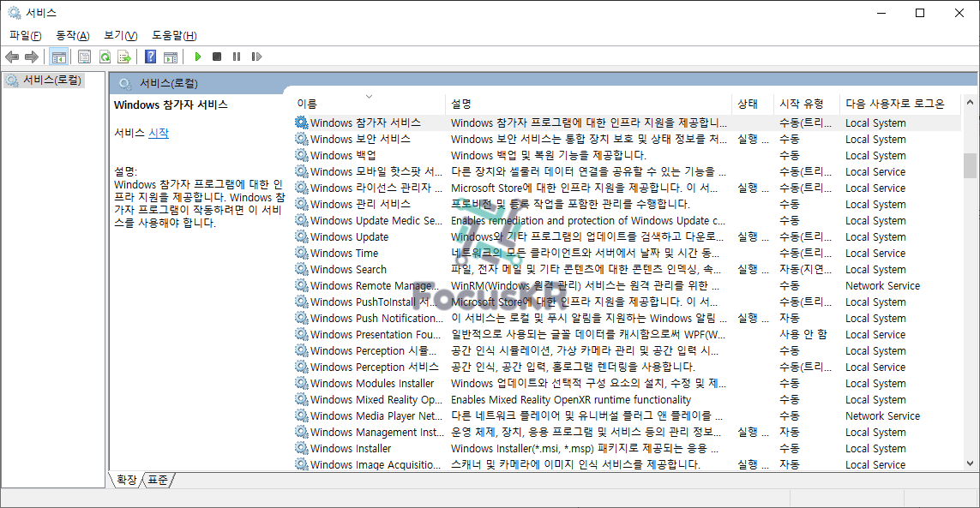Sort by the 상태 column header

point(753,104)
